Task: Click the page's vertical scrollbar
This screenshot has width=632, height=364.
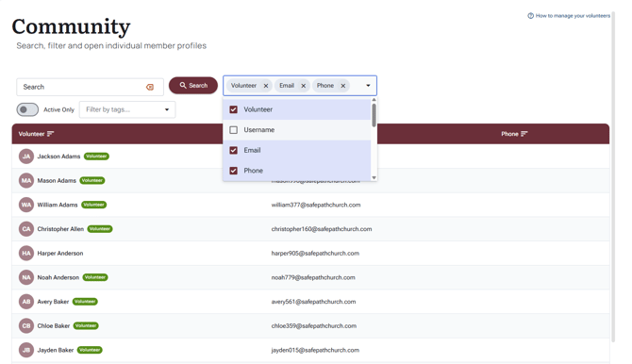Action: click(613, 177)
